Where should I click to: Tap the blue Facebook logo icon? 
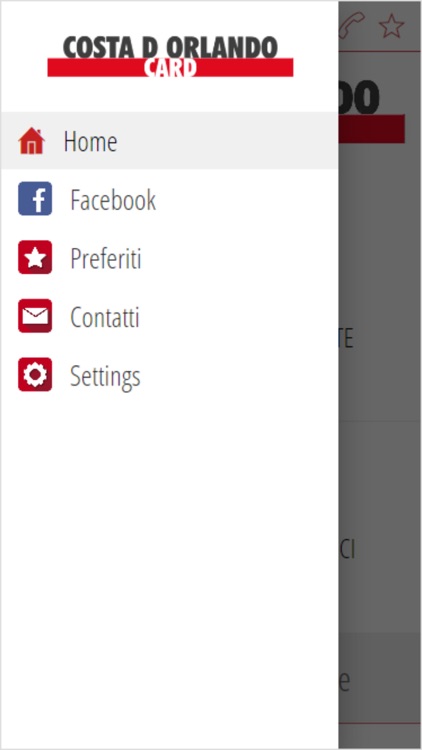coord(35,199)
